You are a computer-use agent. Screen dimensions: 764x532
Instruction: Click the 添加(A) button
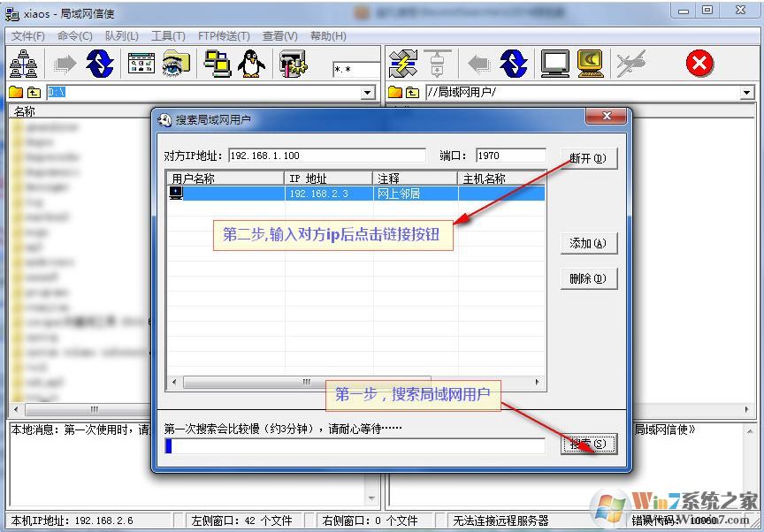pyautogui.click(x=588, y=243)
